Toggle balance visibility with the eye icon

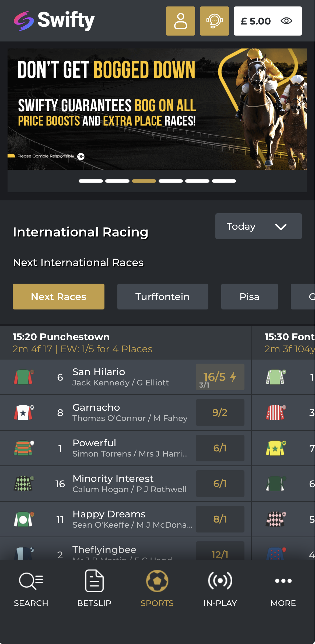(x=286, y=21)
